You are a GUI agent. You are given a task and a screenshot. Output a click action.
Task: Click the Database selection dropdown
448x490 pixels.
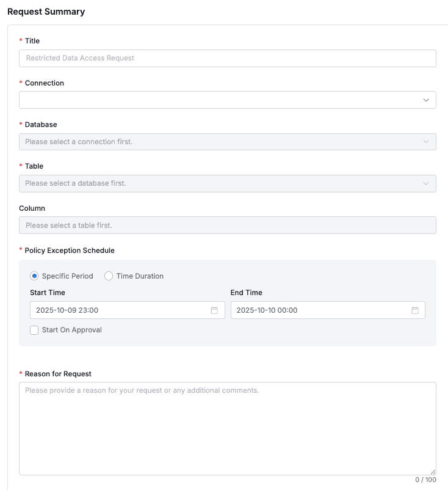227,141
